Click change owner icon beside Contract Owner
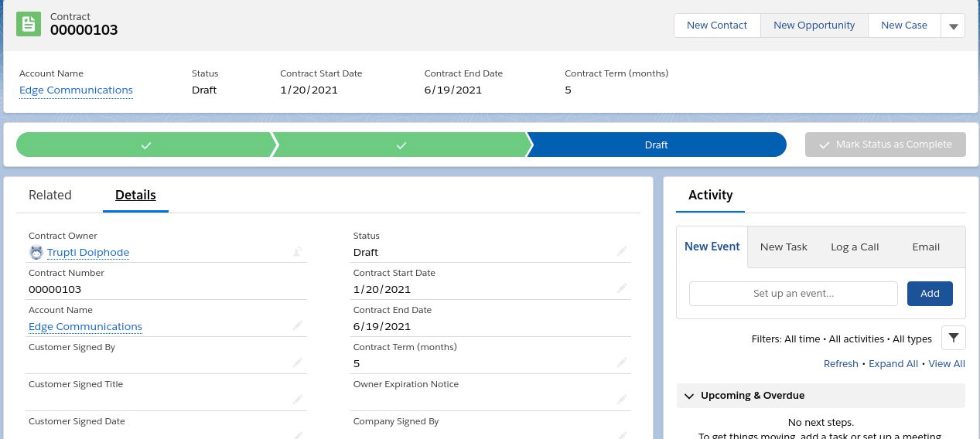This screenshot has height=439, width=980. point(297,251)
